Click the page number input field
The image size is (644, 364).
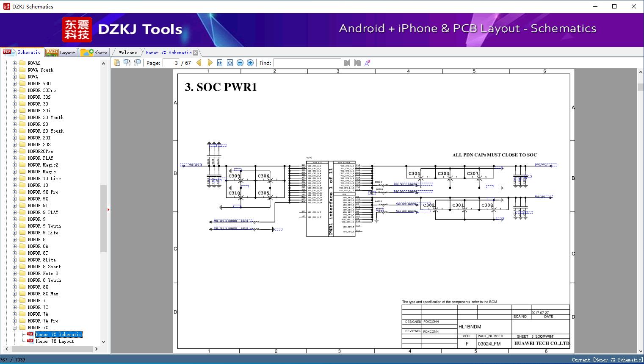tap(171, 63)
